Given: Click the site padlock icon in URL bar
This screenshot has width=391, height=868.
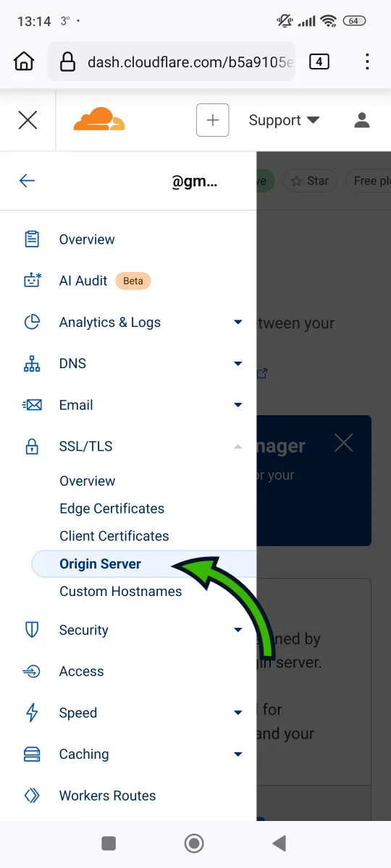Looking at the screenshot, I should click(68, 61).
